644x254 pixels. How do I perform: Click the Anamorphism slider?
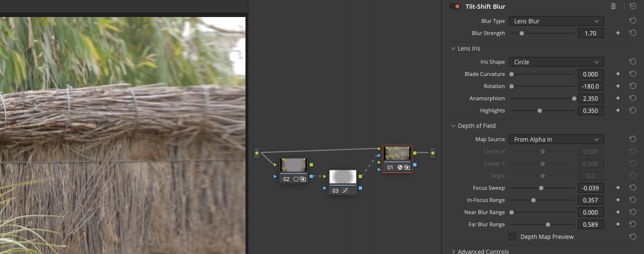click(542, 99)
